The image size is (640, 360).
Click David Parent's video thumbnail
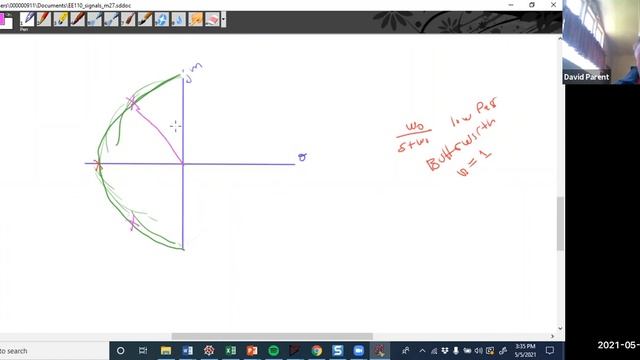(x=601, y=42)
